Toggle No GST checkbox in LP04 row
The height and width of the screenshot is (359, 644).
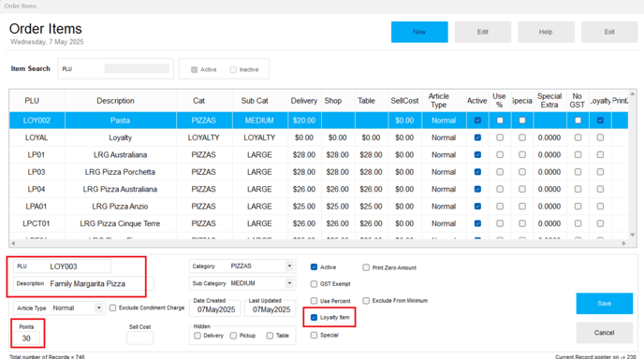pyautogui.click(x=578, y=190)
